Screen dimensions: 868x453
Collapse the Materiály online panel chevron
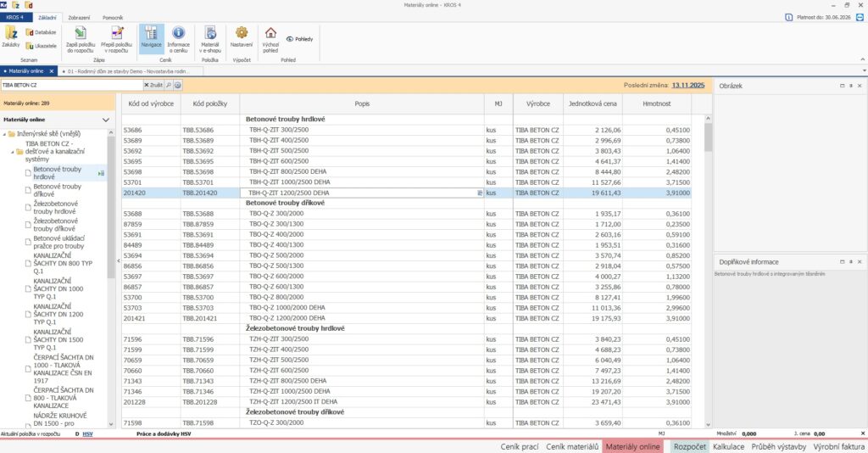tap(106, 120)
